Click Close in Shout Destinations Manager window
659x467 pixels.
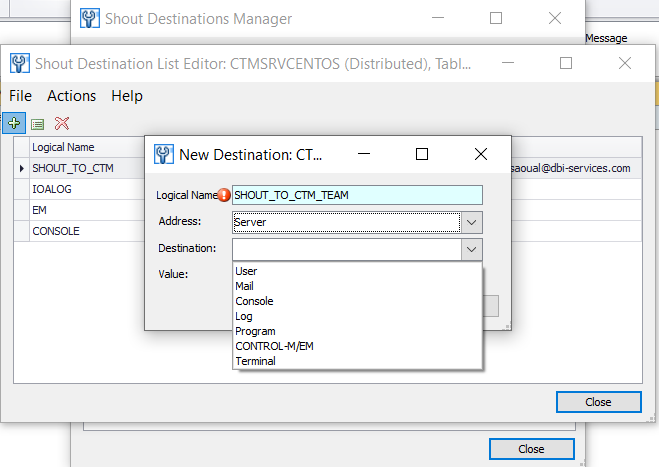pyautogui.click(x=532, y=449)
